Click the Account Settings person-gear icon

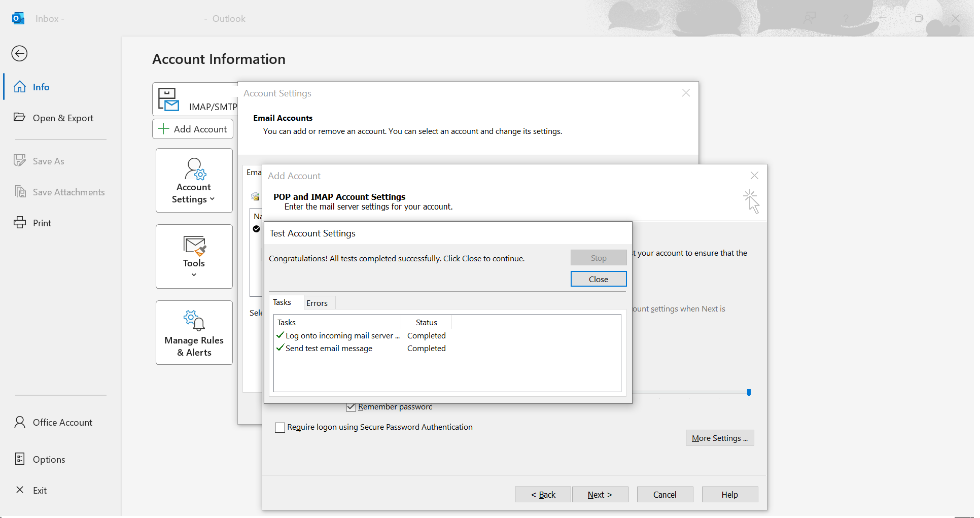pyautogui.click(x=195, y=169)
